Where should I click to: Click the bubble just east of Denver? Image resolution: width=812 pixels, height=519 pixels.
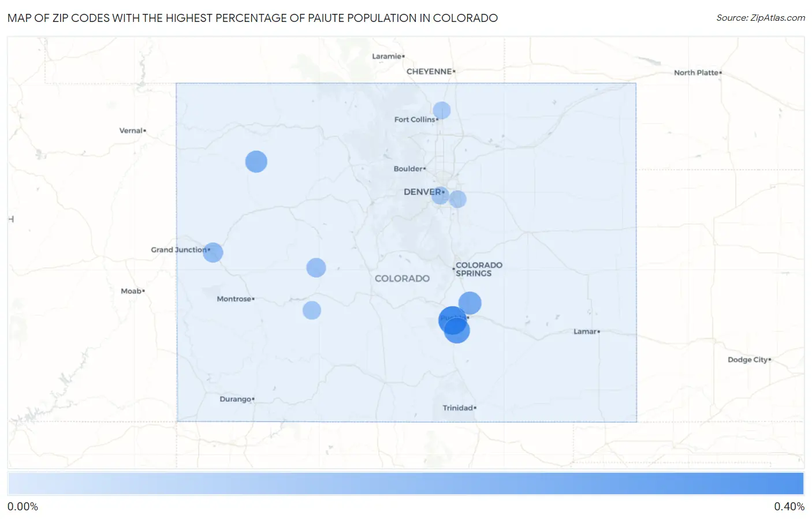click(457, 199)
